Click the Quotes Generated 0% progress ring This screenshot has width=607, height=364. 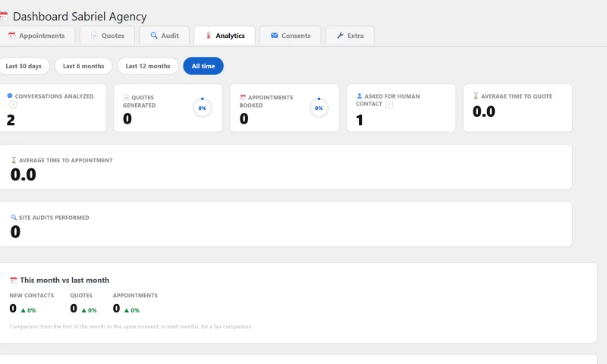(202, 108)
